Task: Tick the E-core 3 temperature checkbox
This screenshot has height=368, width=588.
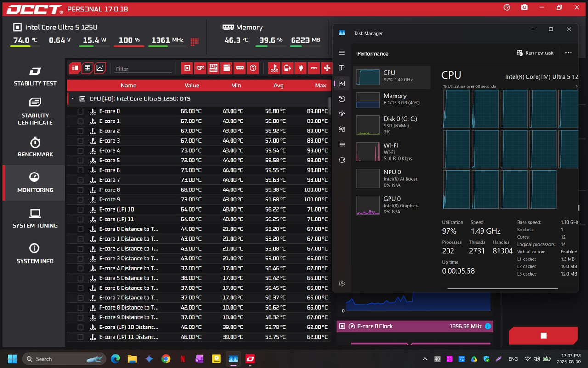Action: (80, 141)
